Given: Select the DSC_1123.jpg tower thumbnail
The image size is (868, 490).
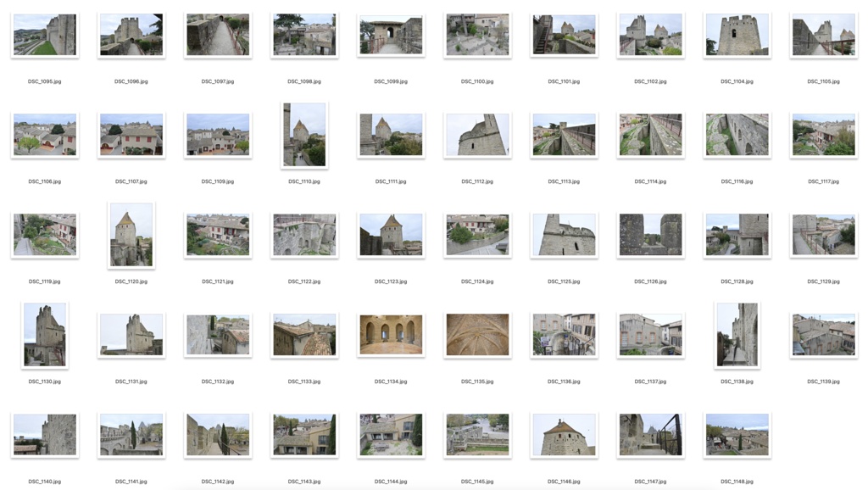Looking at the screenshot, I should (x=391, y=235).
